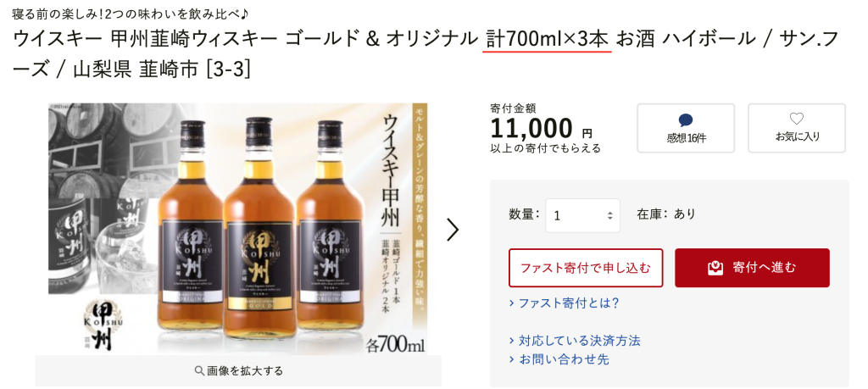Click the chevron beside お問い合わせ先
The width and height of the screenshot is (868, 389).
(x=511, y=359)
